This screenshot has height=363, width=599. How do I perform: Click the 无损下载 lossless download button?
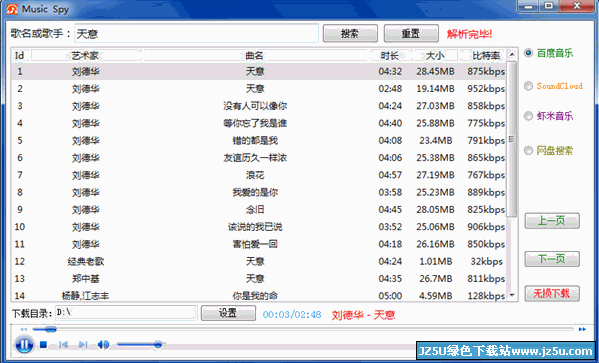point(552,293)
